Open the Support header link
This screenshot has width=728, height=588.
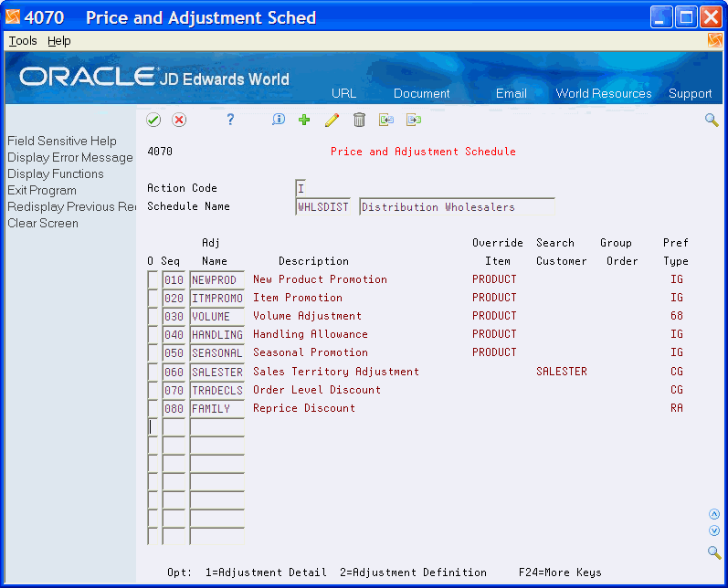[x=690, y=93]
